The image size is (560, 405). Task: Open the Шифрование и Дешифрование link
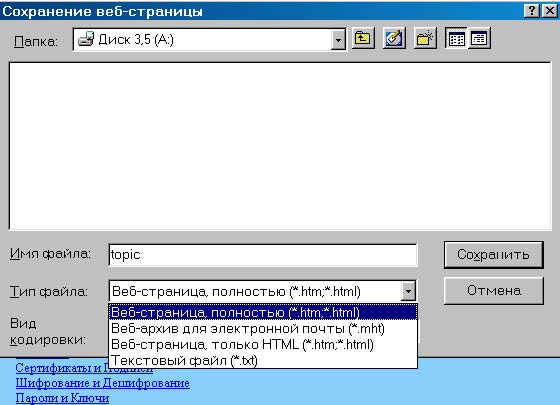point(102,383)
